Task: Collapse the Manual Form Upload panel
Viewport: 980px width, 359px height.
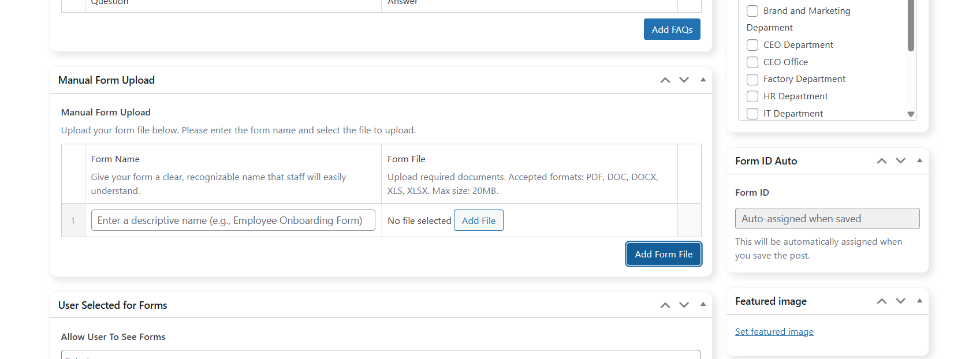Action: click(x=703, y=80)
